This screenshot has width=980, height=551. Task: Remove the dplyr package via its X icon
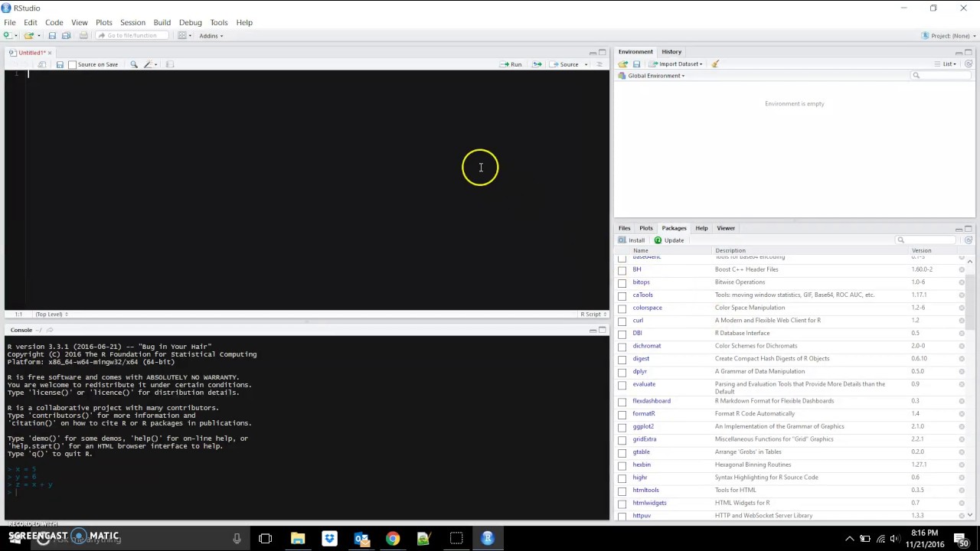coord(962,371)
